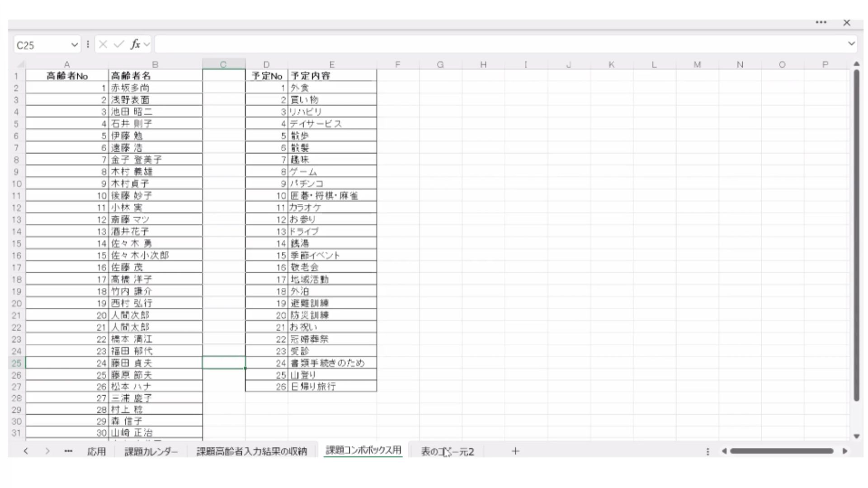Click the vertical scrollbar down arrow
The height and width of the screenshot is (488, 868).
(x=856, y=436)
